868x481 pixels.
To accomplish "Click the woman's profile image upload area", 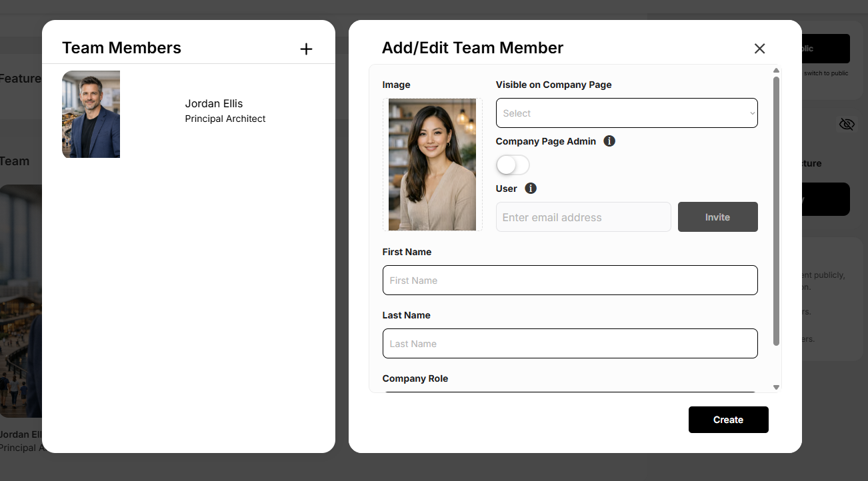I will [x=432, y=165].
